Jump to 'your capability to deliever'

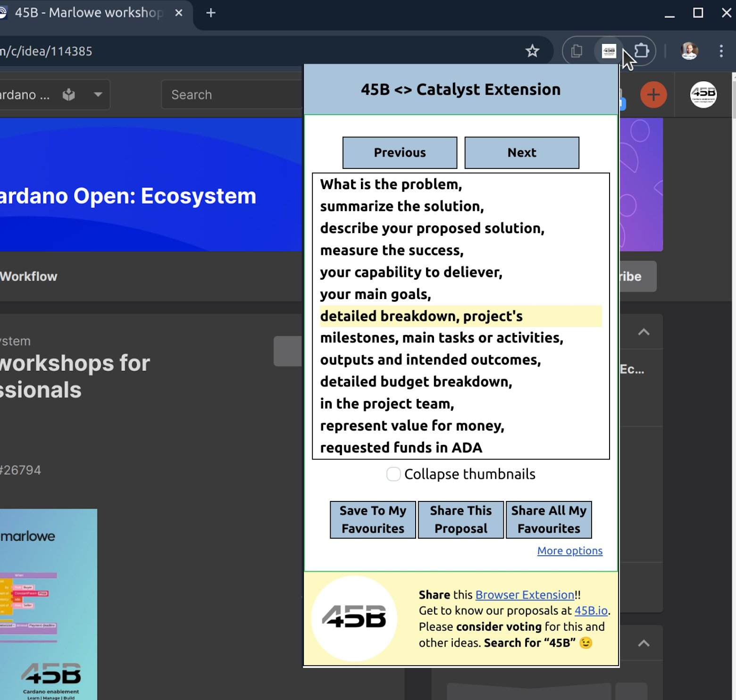[x=411, y=272]
